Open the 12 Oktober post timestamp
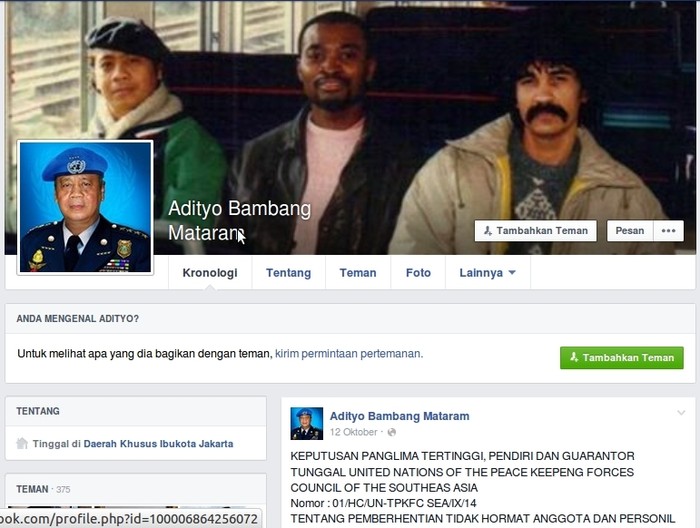This screenshot has height=528, width=700. [354, 432]
